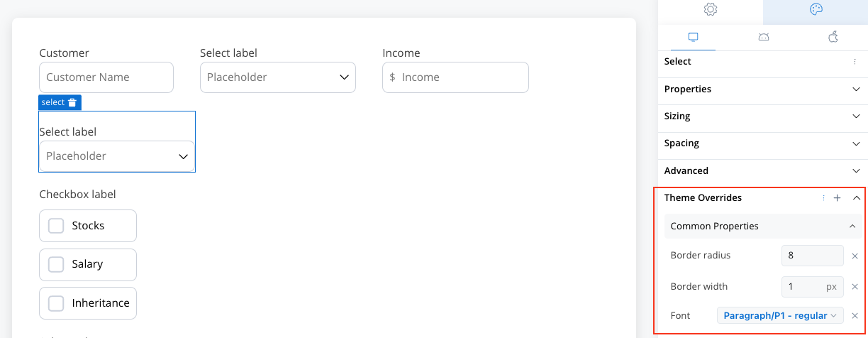
Task: Select the Apple device icon
Action: [833, 38]
